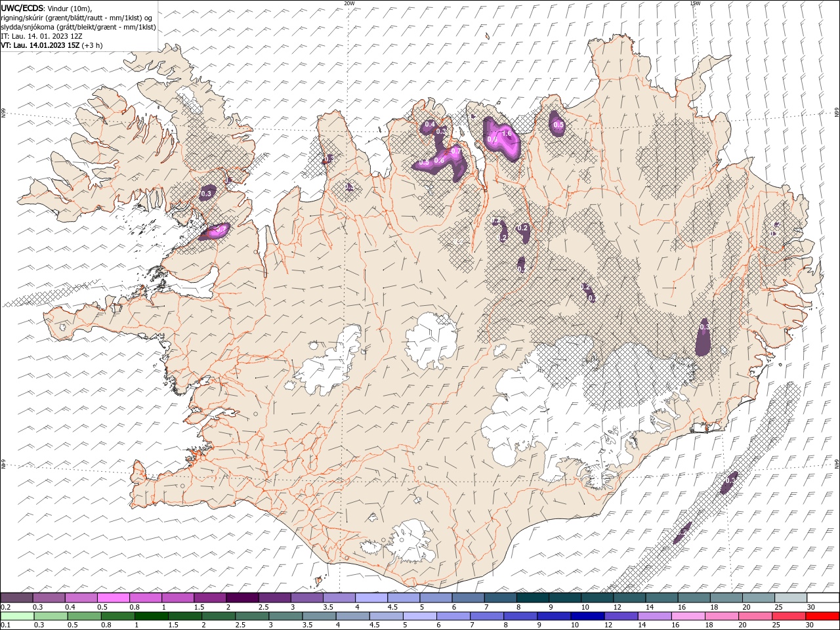840x630 pixels.
Task: Click the 'UWC/ECDS' bold title text
Action: pos(22,8)
